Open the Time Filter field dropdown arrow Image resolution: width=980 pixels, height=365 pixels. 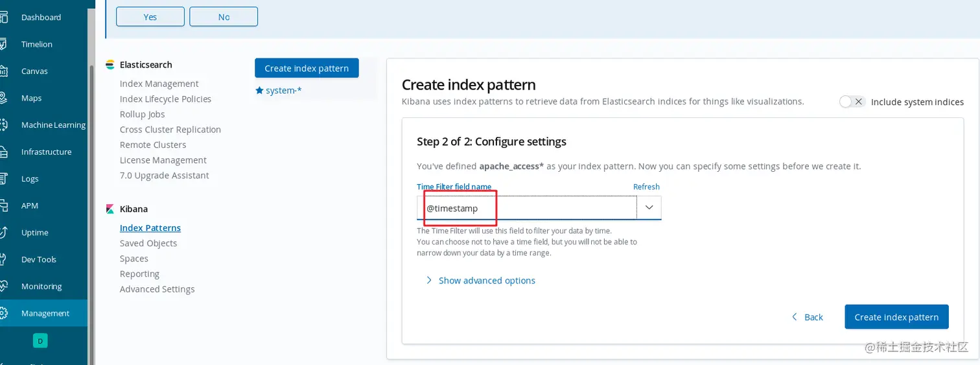[649, 207]
